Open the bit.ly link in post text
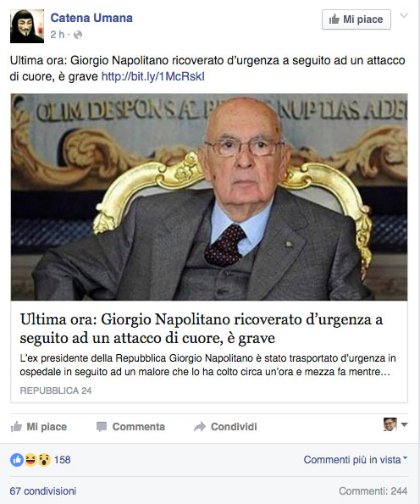This screenshot has width=420, height=504. 153,76
